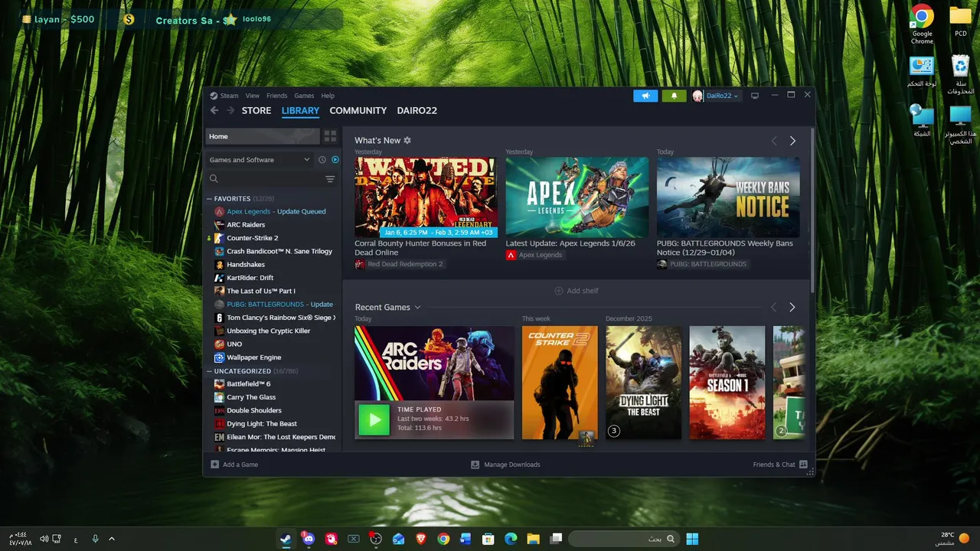Image resolution: width=980 pixels, height=551 pixels.
Task: Open the Dying Light The Beast cover
Action: coord(644,383)
